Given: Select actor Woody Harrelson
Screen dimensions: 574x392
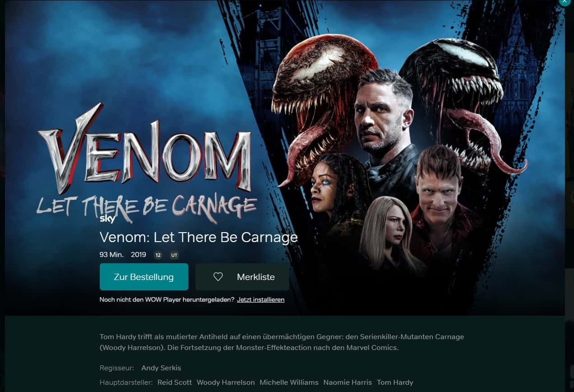Looking at the screenshot, I should [x=226, y=382].
